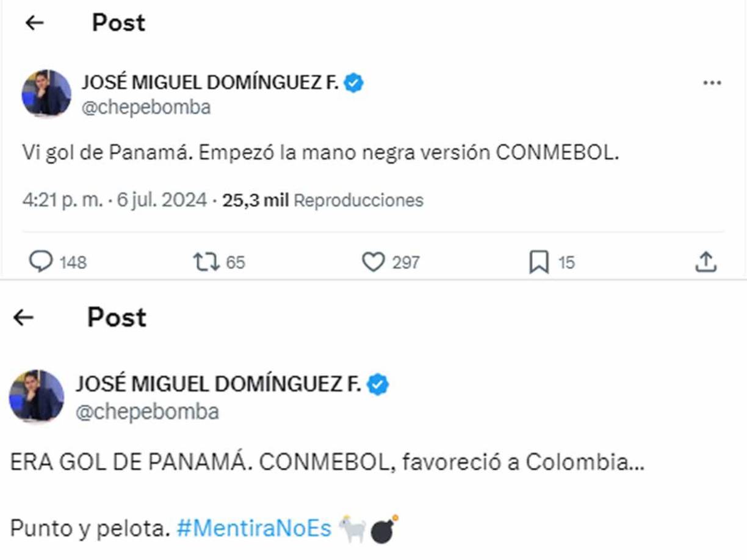Click the back arrow on the second post

coord(22,316)
